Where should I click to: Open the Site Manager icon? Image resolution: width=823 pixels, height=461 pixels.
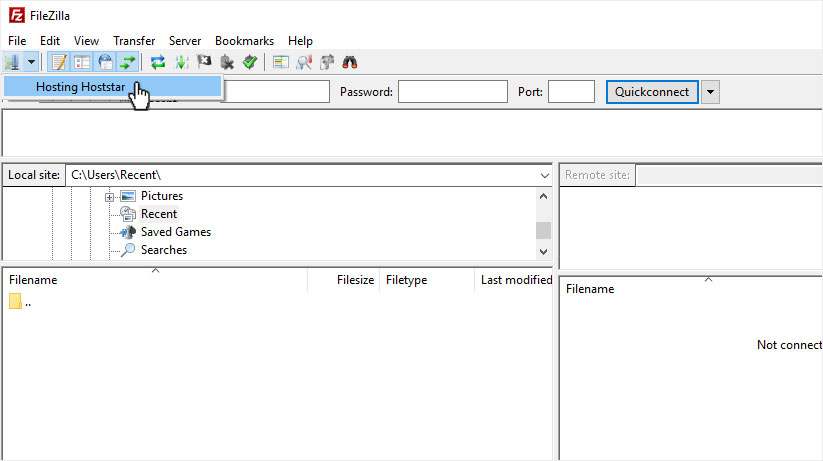coord(12,62)
